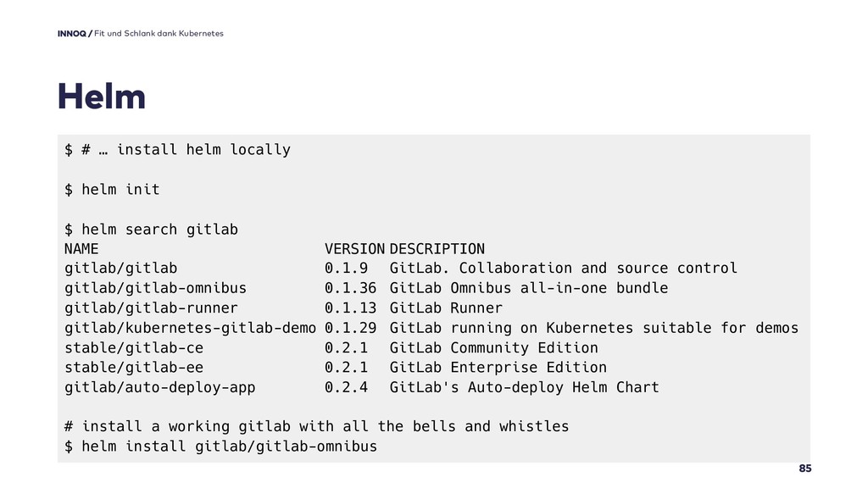This screenshot has width=868, height=488.
Task: Click version 0.1.36 of gitlab-omnibus
Action: [x=350, y=288]
